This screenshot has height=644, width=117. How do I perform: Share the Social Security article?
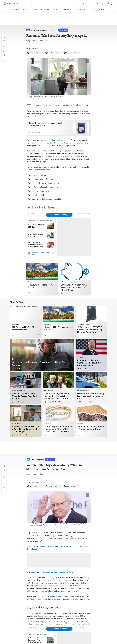[x=4, y=55]
